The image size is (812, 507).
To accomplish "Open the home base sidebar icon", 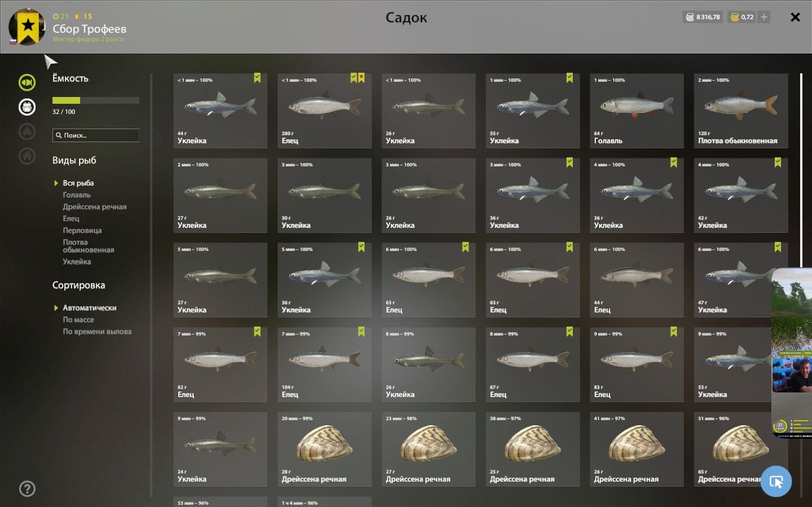I will 27,156.
